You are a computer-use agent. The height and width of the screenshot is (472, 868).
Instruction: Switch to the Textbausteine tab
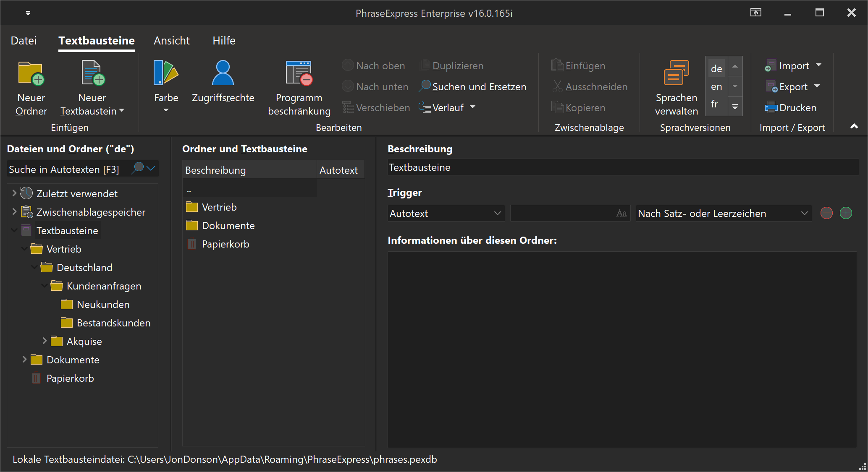[x=97, y=40]
